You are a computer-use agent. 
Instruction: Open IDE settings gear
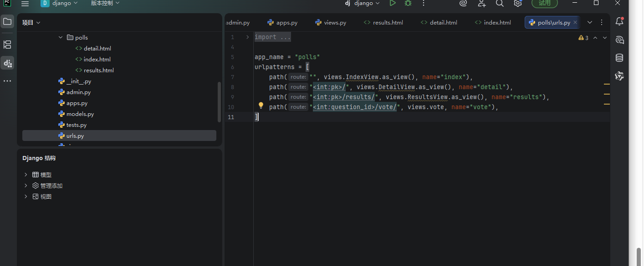(x=518, y=3)
